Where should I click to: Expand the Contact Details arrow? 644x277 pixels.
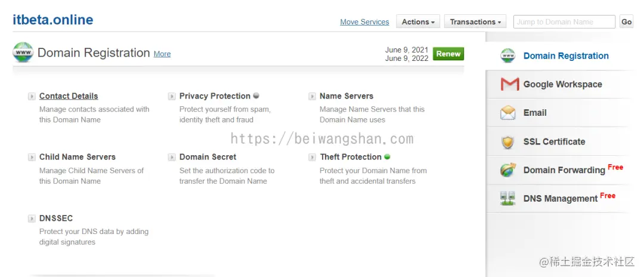click(32, 96)
